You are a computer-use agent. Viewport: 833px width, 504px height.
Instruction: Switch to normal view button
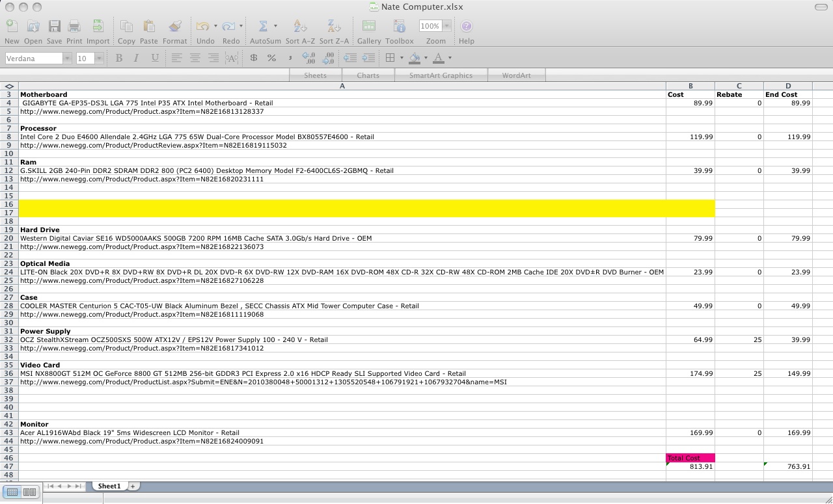(12, 492)
